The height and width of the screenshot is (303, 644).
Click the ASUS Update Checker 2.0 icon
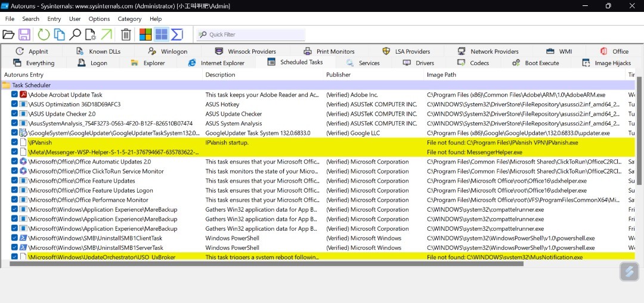pos(23,114)
